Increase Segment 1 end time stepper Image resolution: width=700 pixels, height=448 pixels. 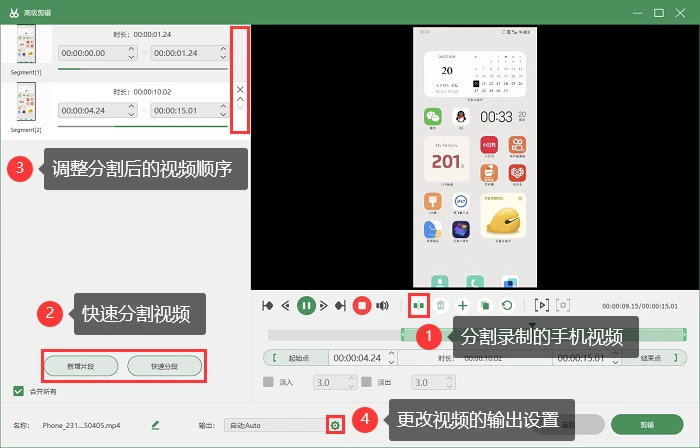pyautogui.click(x=223, y=49)
